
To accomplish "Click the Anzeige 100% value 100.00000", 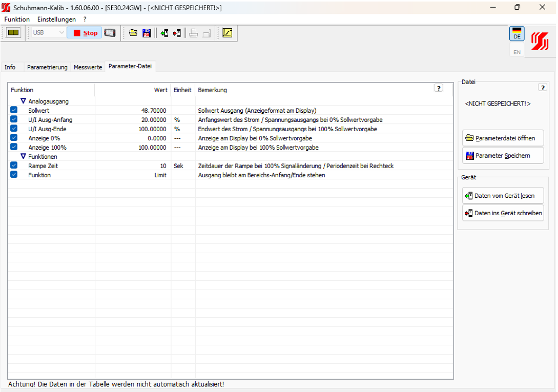I will (152, 148).
